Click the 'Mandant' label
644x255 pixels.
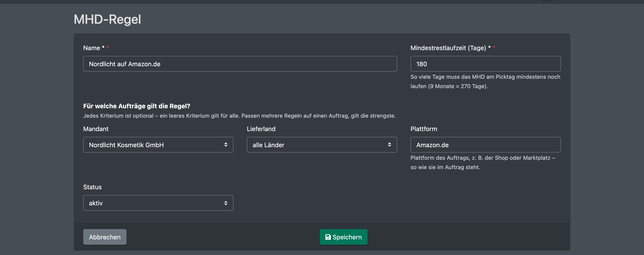[x=96, y=129]
